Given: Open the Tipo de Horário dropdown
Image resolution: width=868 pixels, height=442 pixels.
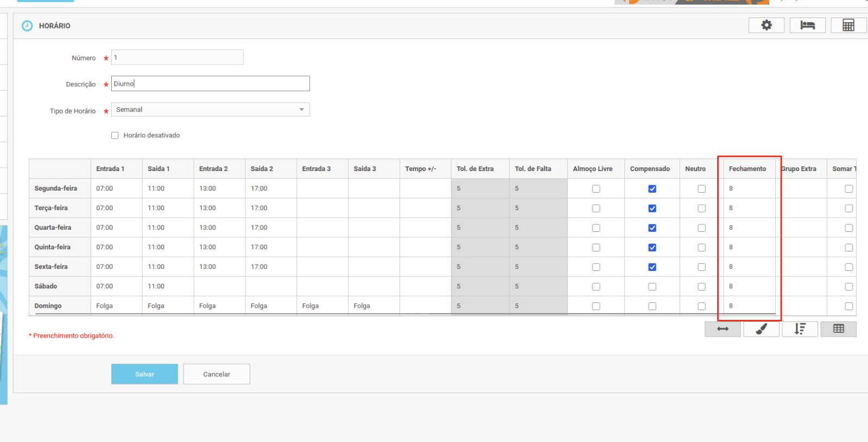Looking at the screenshot, I should pyautogui.click(x=210, y=110).
